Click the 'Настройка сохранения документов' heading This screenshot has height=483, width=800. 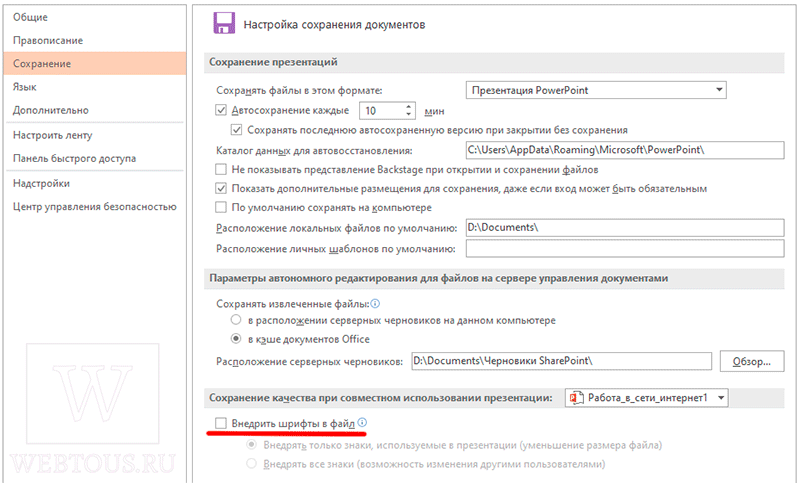pyautogui.click(x=334, y=24)
